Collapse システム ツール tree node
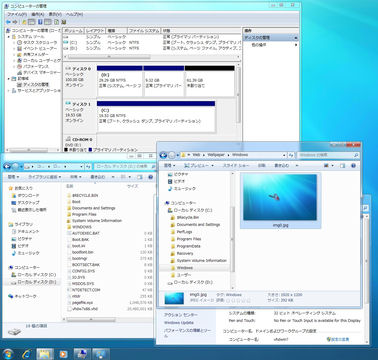The image size is (378, 360). (9, 37)
